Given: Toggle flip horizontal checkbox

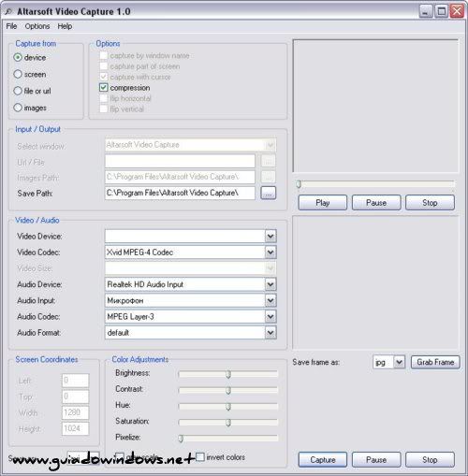Looking at the screenshot, I should [x=104, y=98].
